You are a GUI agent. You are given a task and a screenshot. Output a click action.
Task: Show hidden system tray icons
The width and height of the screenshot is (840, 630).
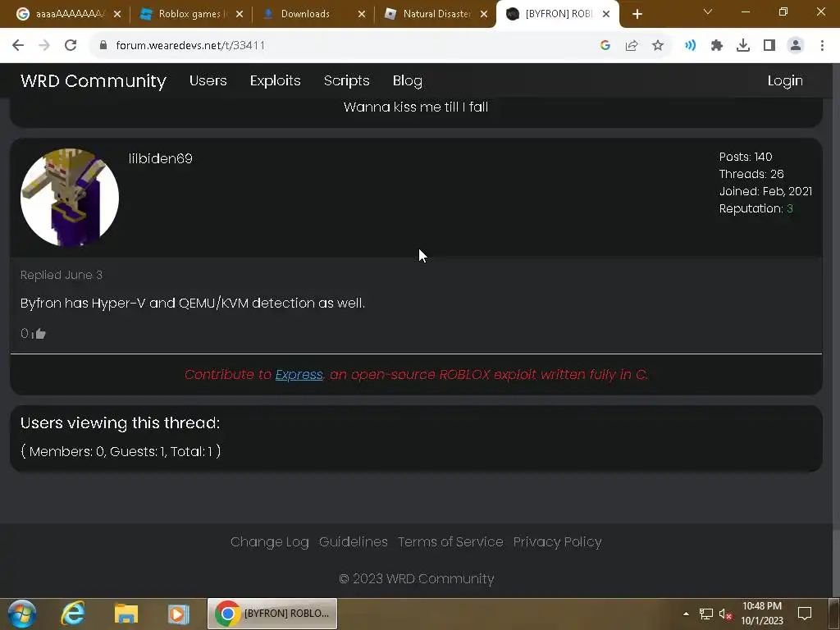click(686, 614)
